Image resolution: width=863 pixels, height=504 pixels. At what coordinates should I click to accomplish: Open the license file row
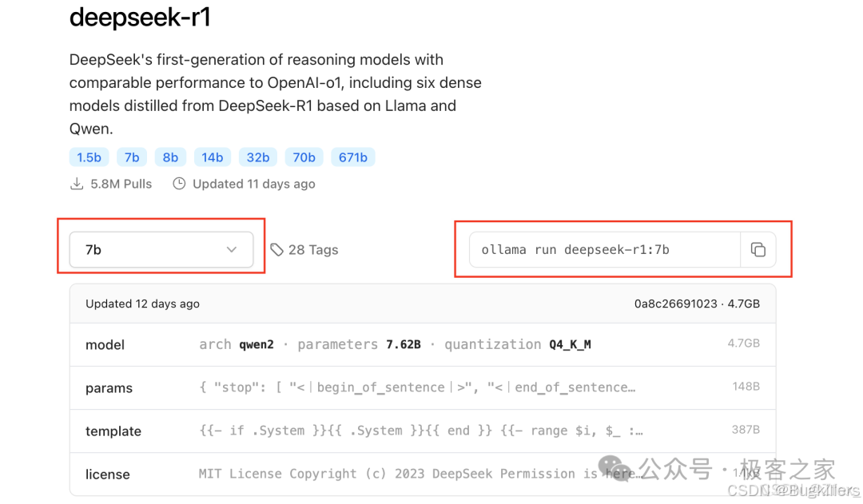(423, 474)
